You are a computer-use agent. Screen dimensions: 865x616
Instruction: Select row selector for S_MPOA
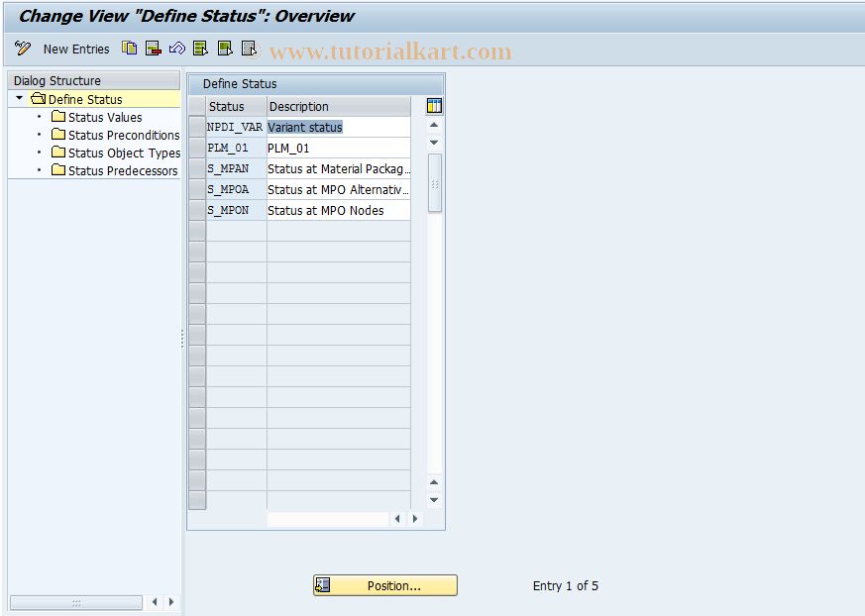197,190
